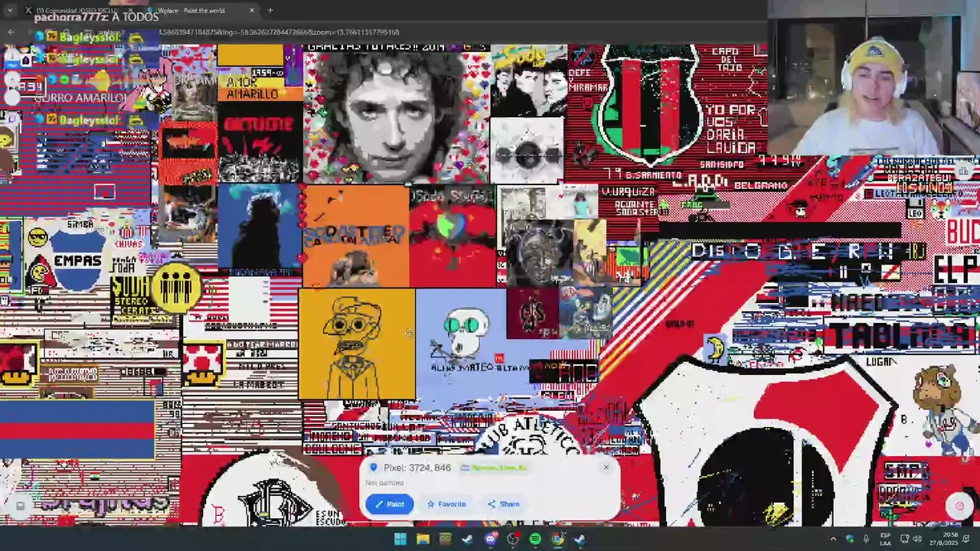Click the Pixel: 3724, 846 coordinates text
This screenshot has width=980, height=551.
[x=417, y=468]
